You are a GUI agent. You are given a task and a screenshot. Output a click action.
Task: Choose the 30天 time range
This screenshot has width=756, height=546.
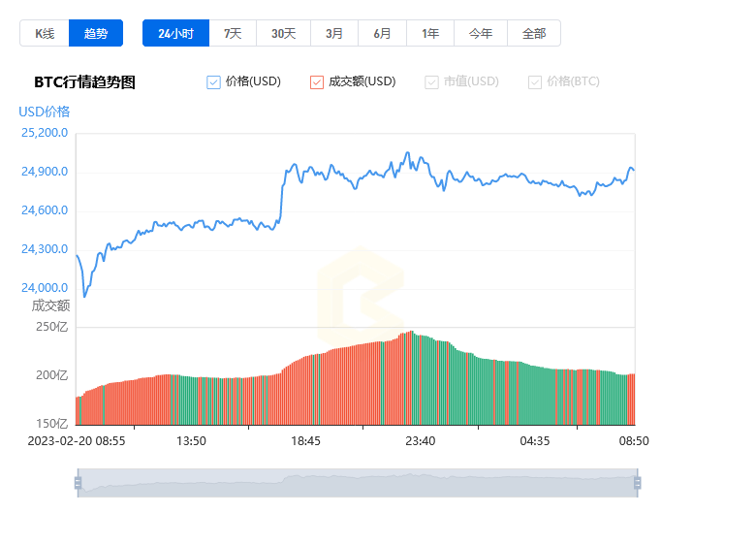[x=283, y=33]
